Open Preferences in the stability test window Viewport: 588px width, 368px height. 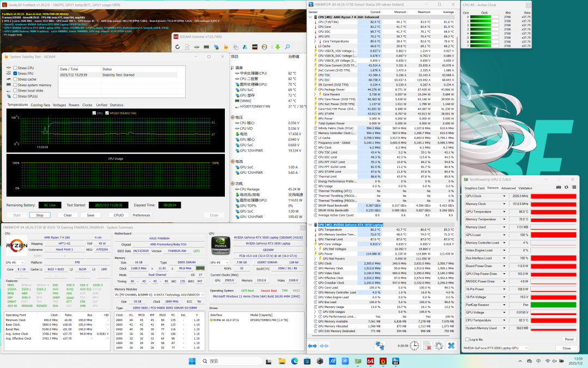pos(142,215)
